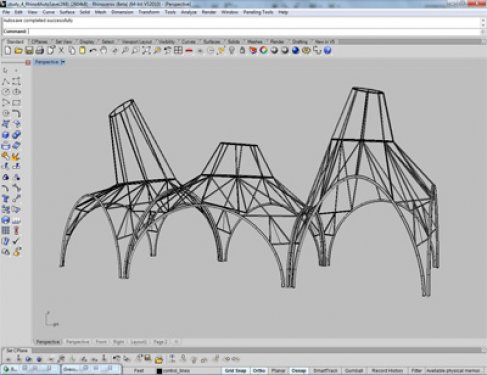Open a file with the folder icon
Screen dimensions: 487x375
(18, 50)
